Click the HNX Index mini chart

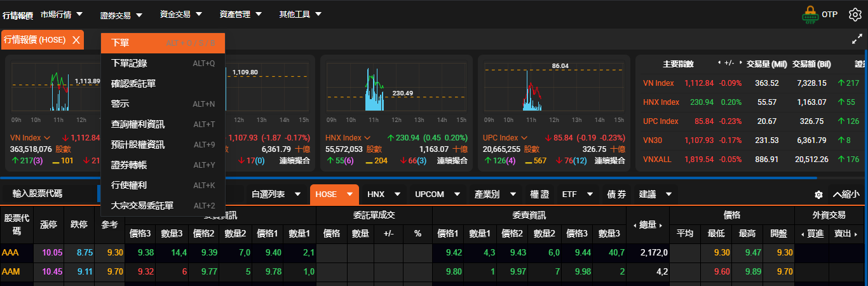coord(396,89)
